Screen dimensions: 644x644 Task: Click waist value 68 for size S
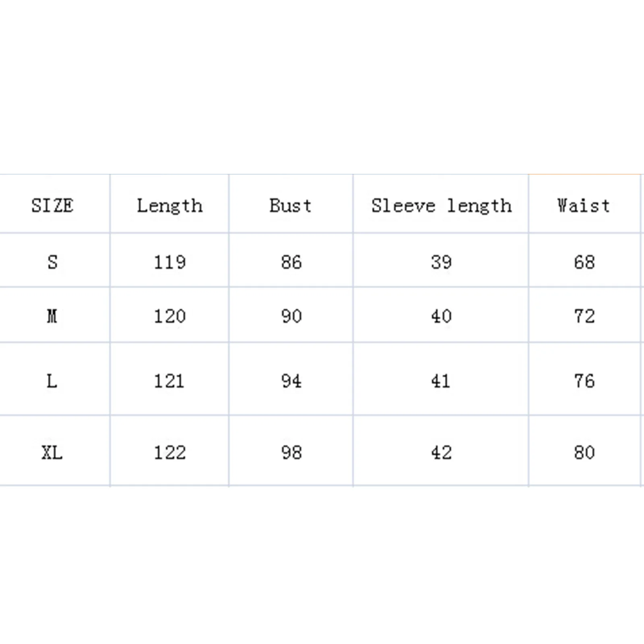[x=584, y=262]
